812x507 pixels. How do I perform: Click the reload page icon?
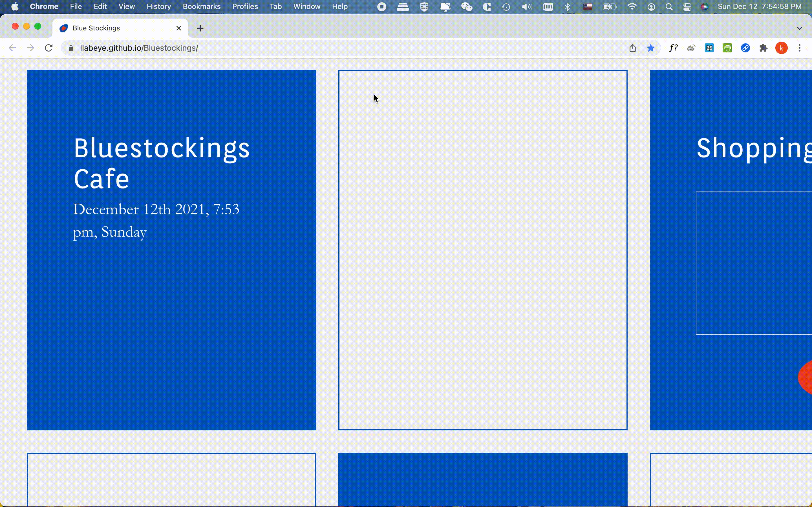click(x=49, y=48)
